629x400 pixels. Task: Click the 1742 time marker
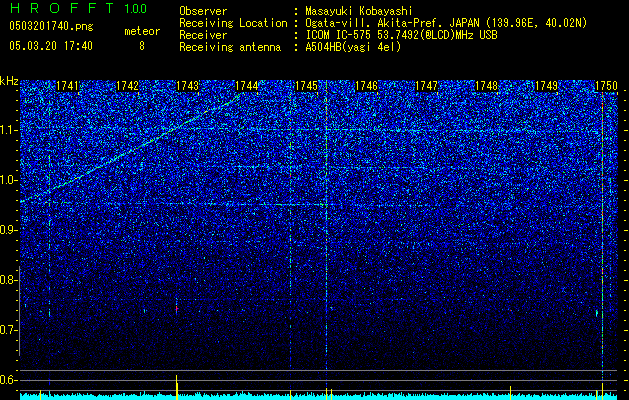127,86
